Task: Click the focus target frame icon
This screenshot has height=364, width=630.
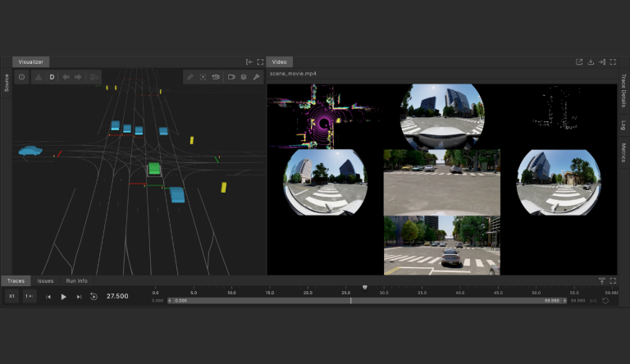Action: click(203, 77)
